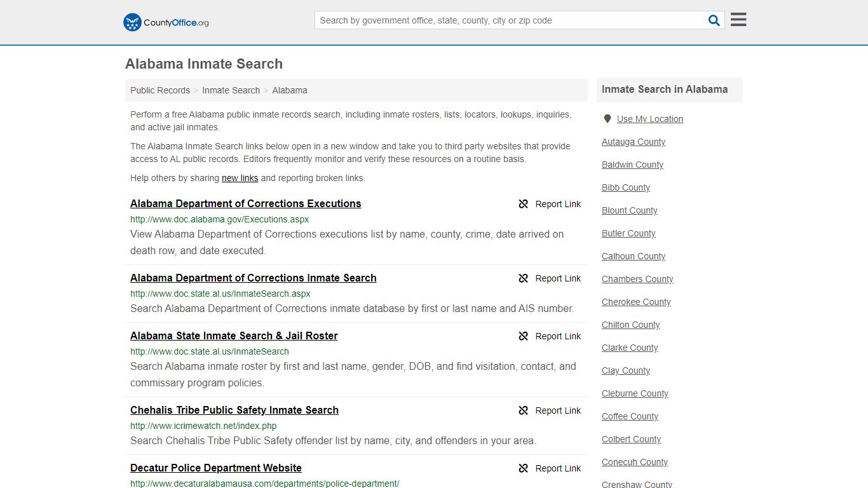Select Chilton County

pos(631,325)
